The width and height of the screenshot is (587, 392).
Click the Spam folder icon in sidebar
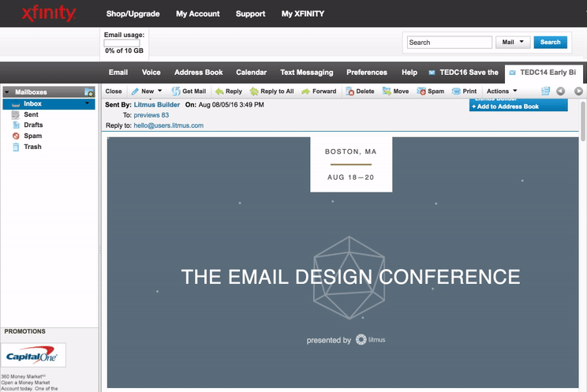coord(16,136)
